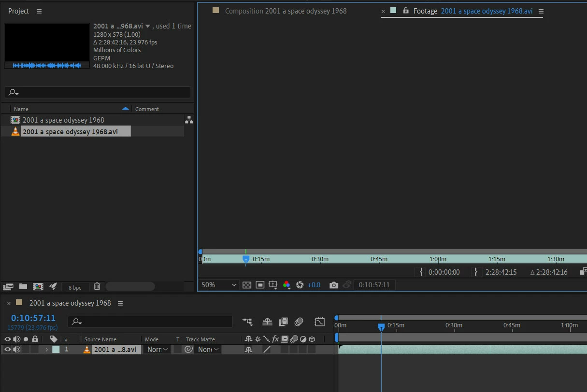The height and width of the screenshot is (392, 587).
Task: Click the composition color swatch on timeline tab
Action: pyautogui.click(x=19, y=303)
